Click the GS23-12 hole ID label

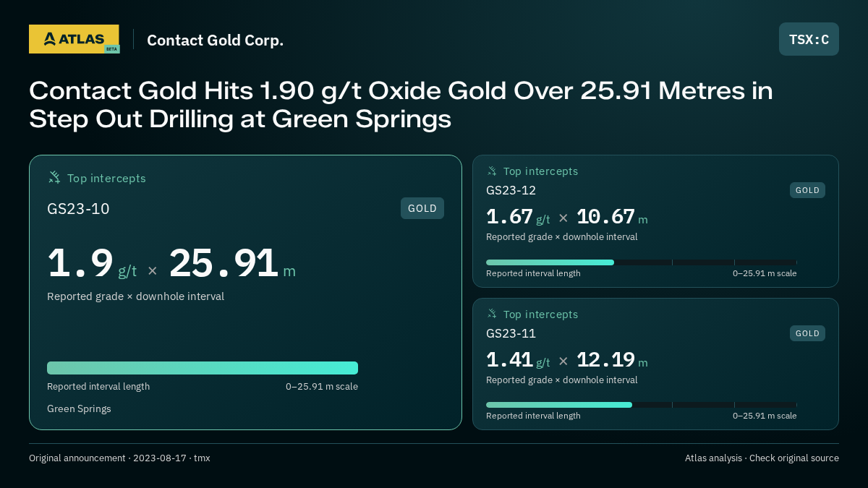click(x=511, y=190)
